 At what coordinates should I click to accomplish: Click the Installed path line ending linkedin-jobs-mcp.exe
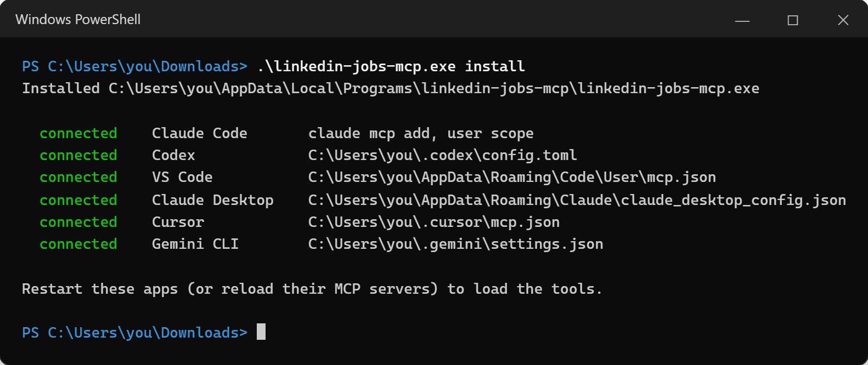[391, 89]
